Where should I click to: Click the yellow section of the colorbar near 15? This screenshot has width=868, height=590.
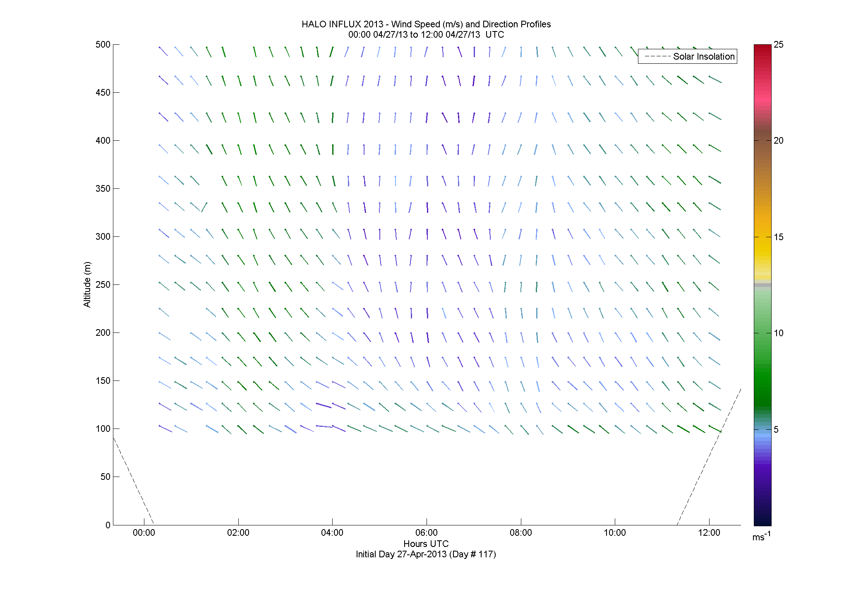[x=762, y=244]
